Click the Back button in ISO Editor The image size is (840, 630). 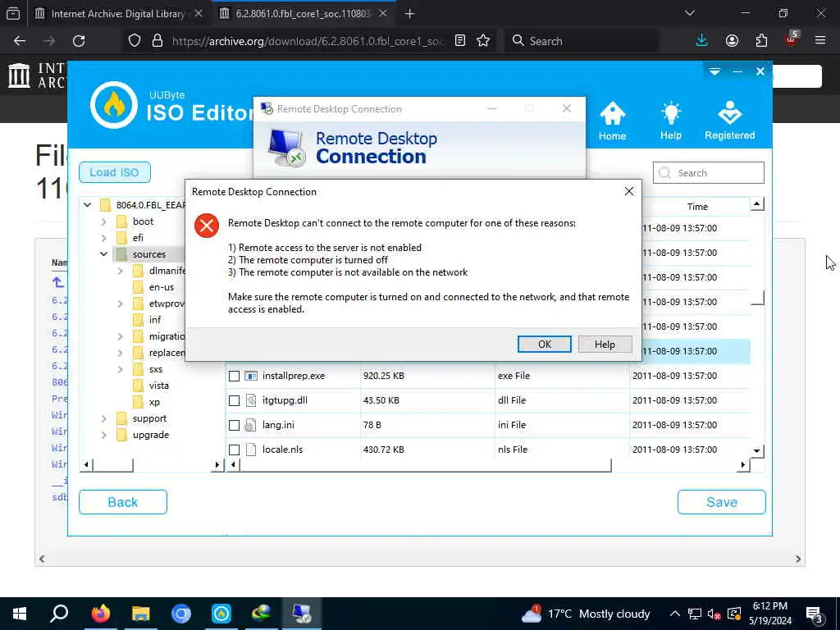tap(123, 502)
